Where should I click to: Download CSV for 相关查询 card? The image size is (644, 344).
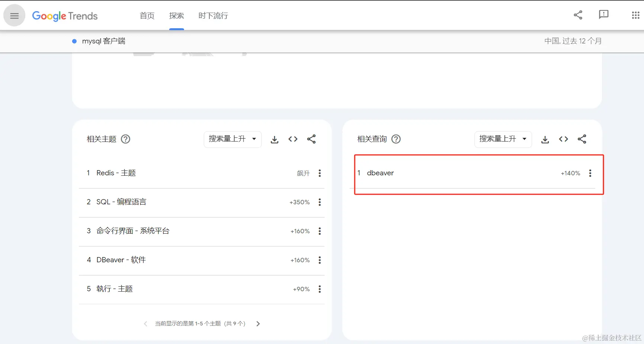545,139
